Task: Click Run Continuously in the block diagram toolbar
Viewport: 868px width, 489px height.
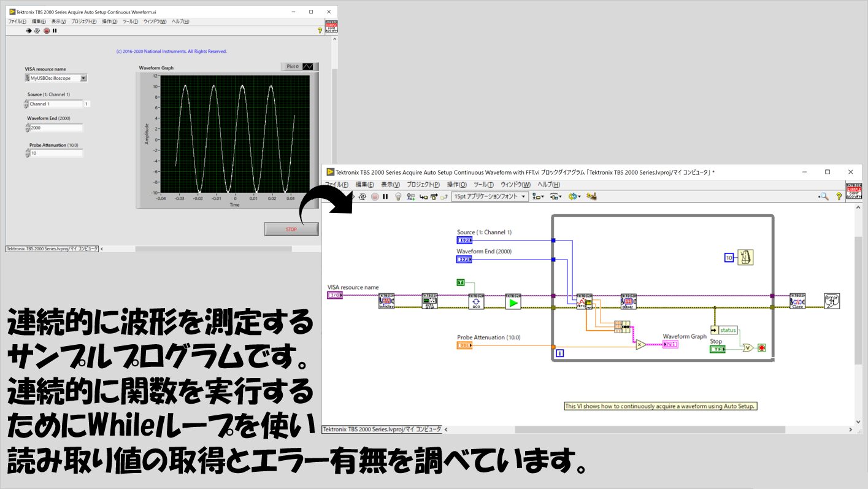Action: click(x=363, y=196)
